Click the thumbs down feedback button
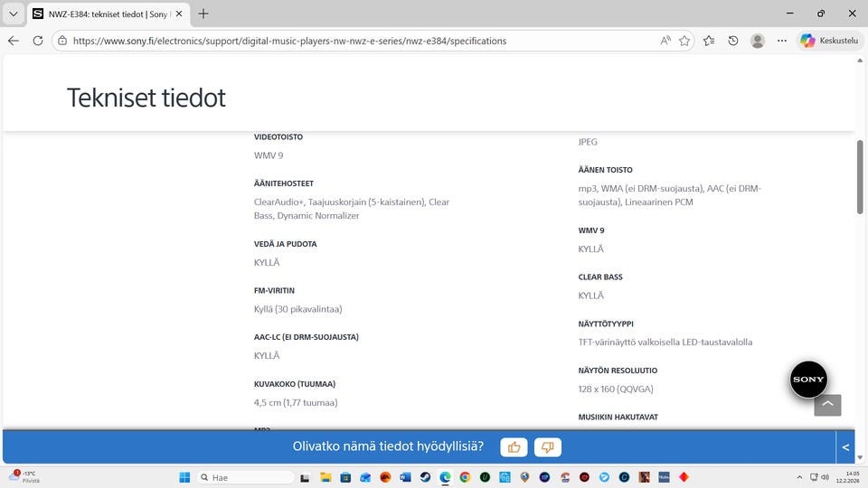Viewport: 868px width, 488px height. point(548,447)
